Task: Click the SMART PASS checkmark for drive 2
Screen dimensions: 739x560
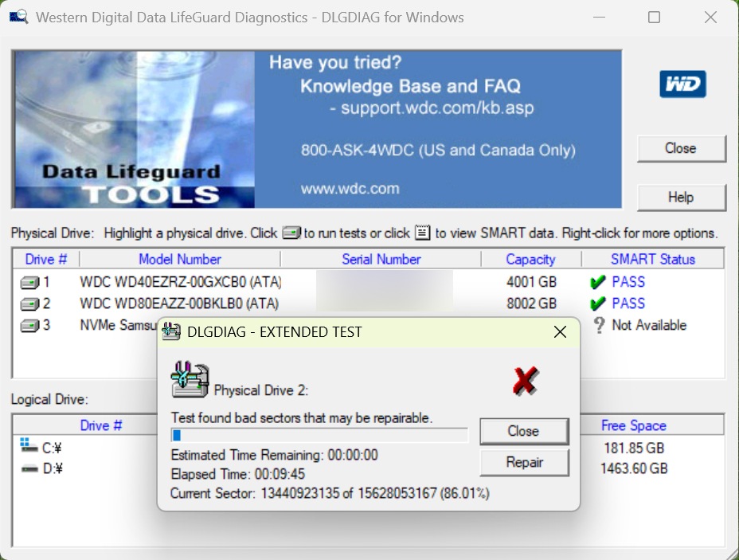Action: (598, 303)
